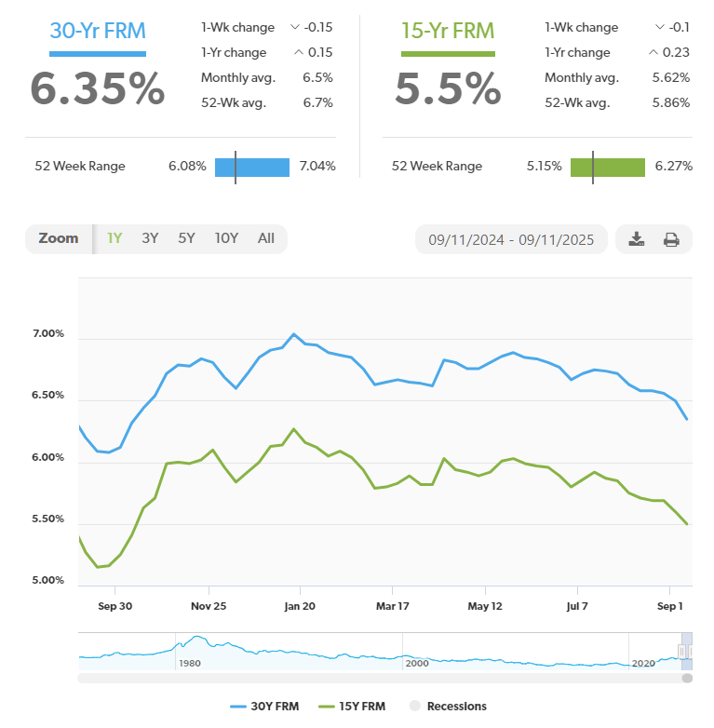Toggle Recessions shading in the legend
This screenshot has height=728, width=714.
pos(451,707)
